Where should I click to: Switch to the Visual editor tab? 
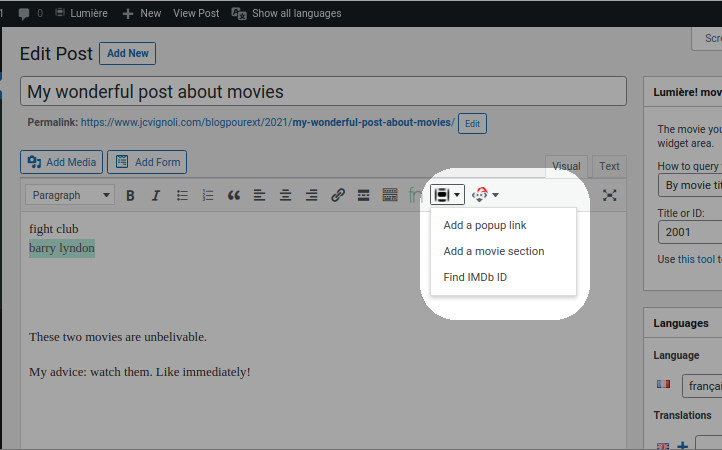(x=566, y=166)
